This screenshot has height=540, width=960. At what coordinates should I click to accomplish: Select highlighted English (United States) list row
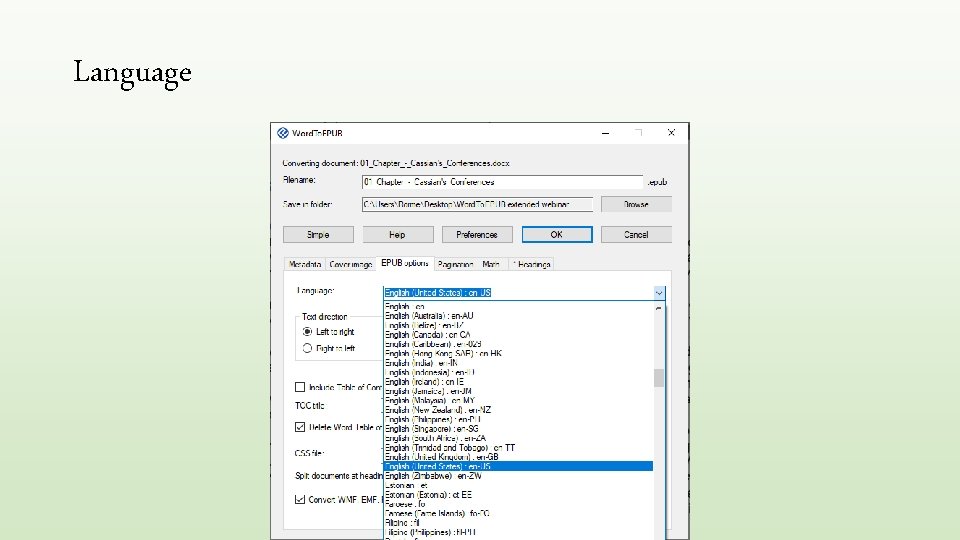tap(518, 467)
